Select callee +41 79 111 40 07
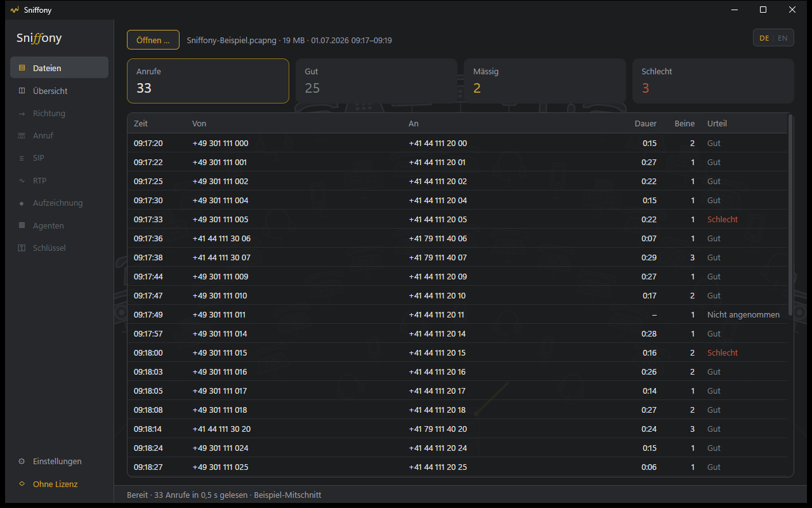The image size is (812, 508). tap(438, 257)
